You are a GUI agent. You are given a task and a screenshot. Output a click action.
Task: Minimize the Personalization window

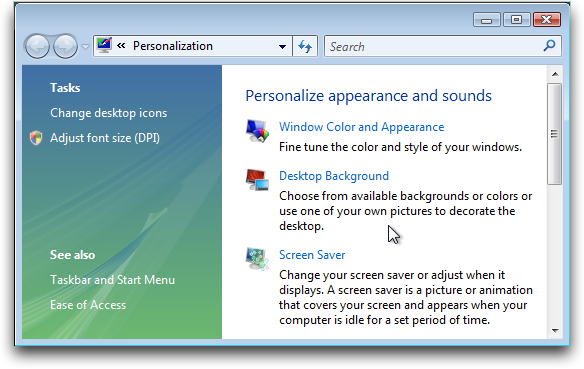pyautogui.click(x=486, y=20)
